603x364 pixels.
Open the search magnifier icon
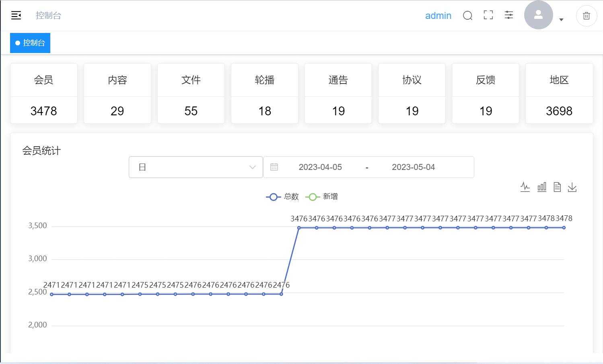467,16
